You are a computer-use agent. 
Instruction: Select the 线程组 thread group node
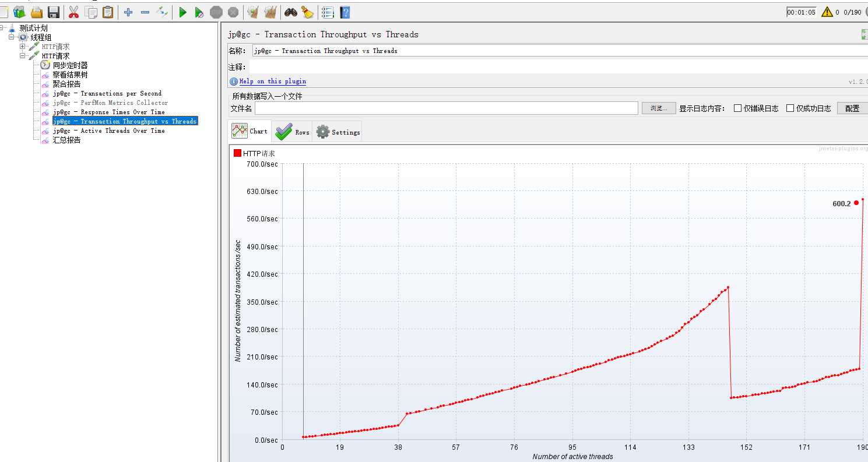coord(41,37)
